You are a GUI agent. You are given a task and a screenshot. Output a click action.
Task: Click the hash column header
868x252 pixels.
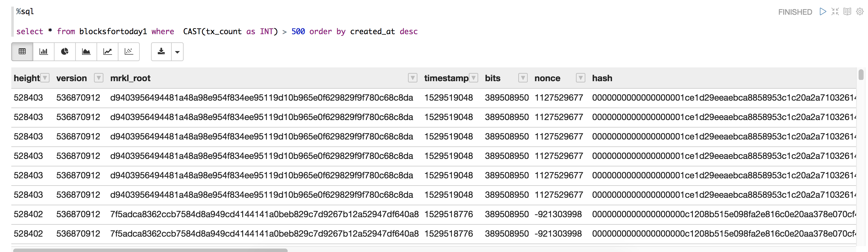602,78
